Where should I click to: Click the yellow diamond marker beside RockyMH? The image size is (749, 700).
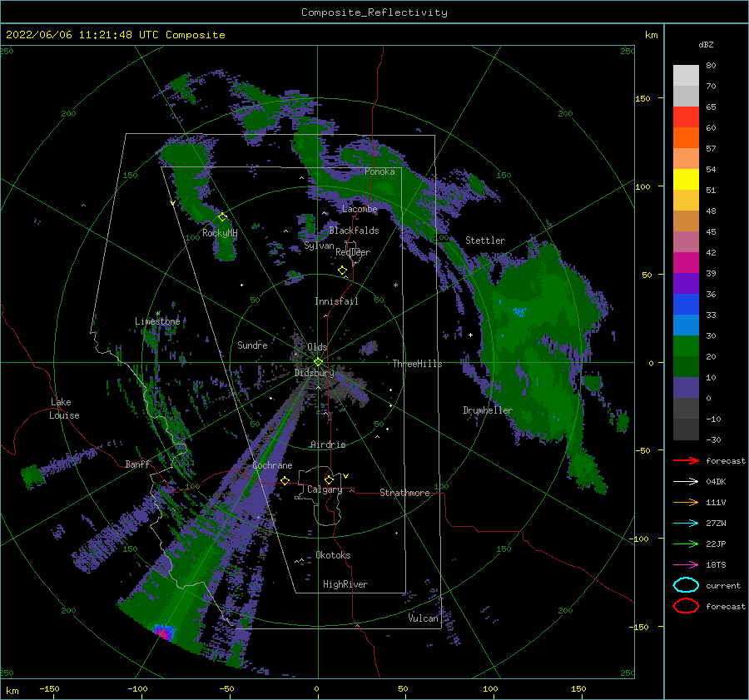pyautogui.click(x=222, y=217)
